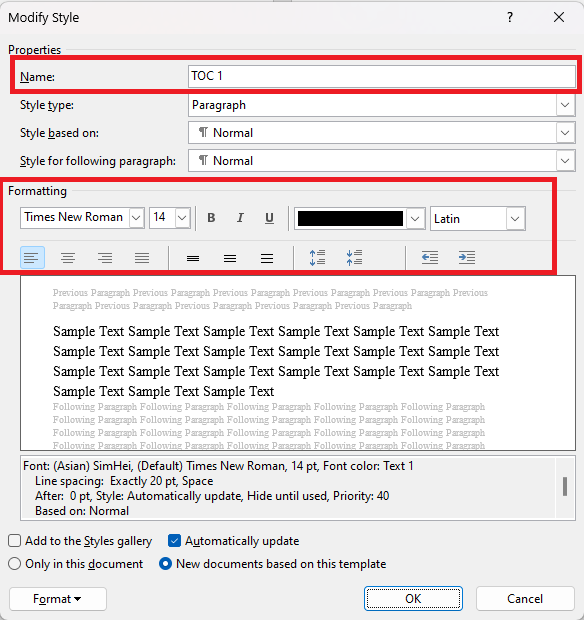Image resolution: width=584 pixels, height=620 pixels.
Task: Select Center alignment icon
Action: 68,258
